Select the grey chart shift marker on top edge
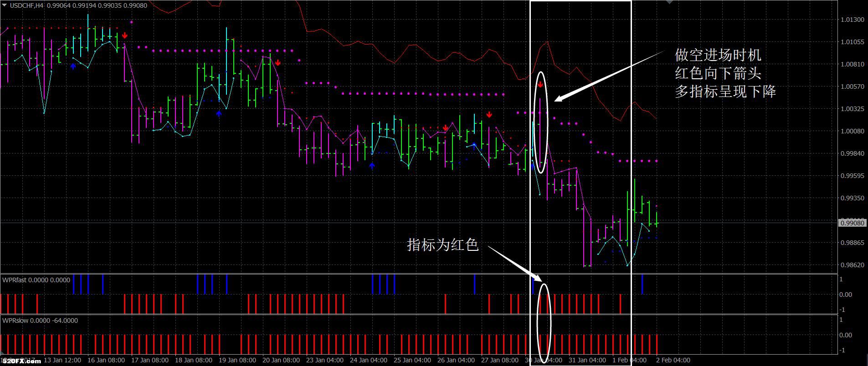 click(x=669, y=2)
